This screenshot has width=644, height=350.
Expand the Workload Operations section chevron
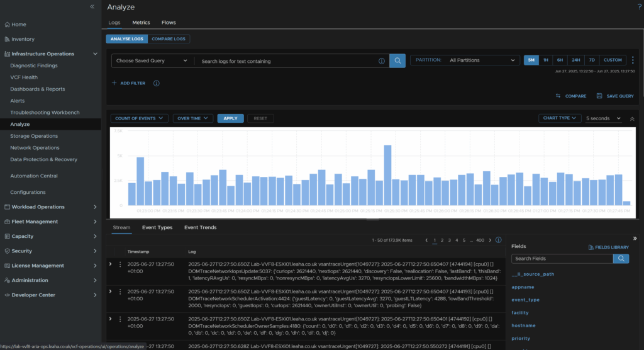[x=96, y=207]
